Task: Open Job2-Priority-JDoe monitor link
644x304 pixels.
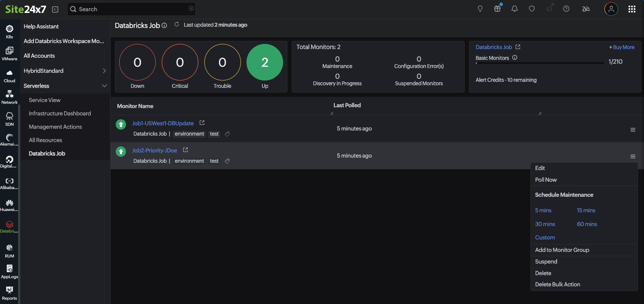Action: [x=154, y=151]
